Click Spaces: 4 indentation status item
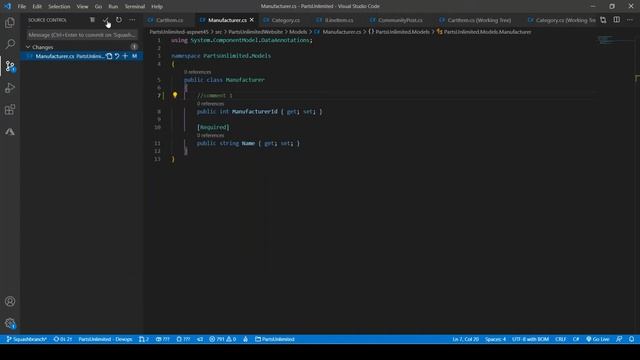This screenshot has height=360, width=640. click(x=495, y=339)
